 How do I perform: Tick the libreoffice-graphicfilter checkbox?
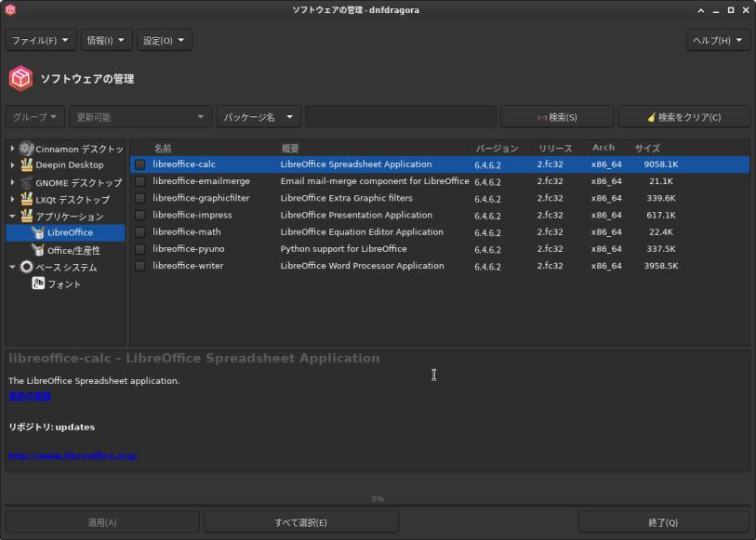(139, 198)
